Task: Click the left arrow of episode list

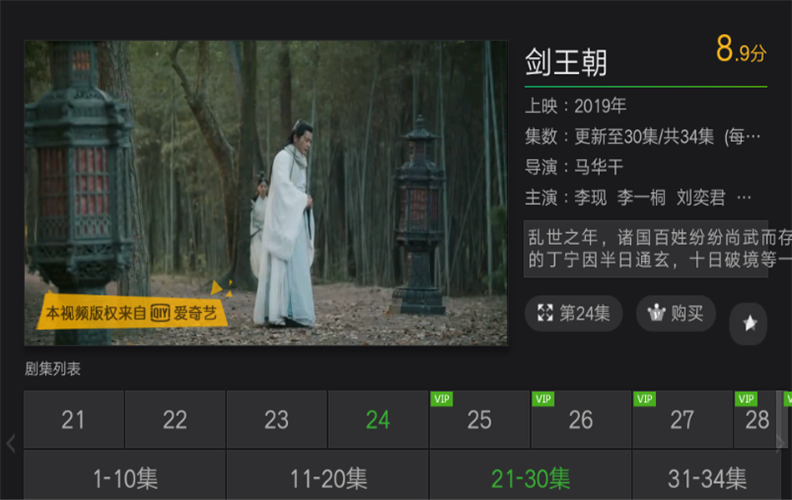Action: coord(11,443)
